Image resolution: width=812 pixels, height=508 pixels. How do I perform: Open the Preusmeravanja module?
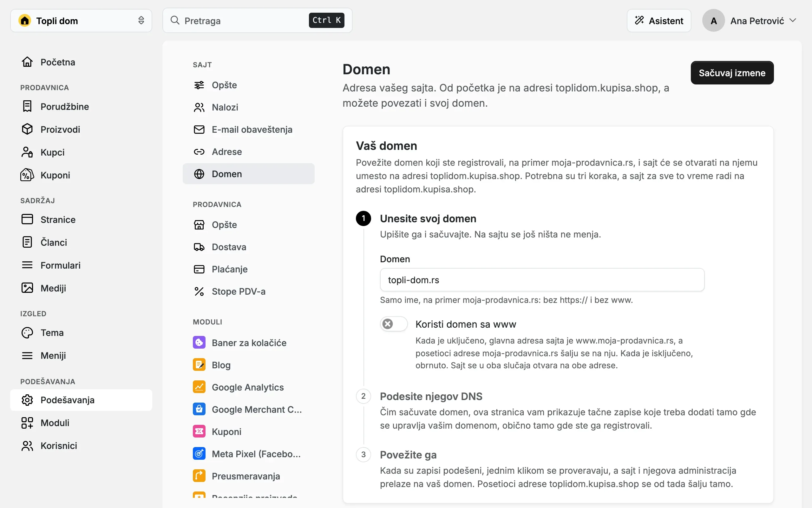(x=248, y=476)
